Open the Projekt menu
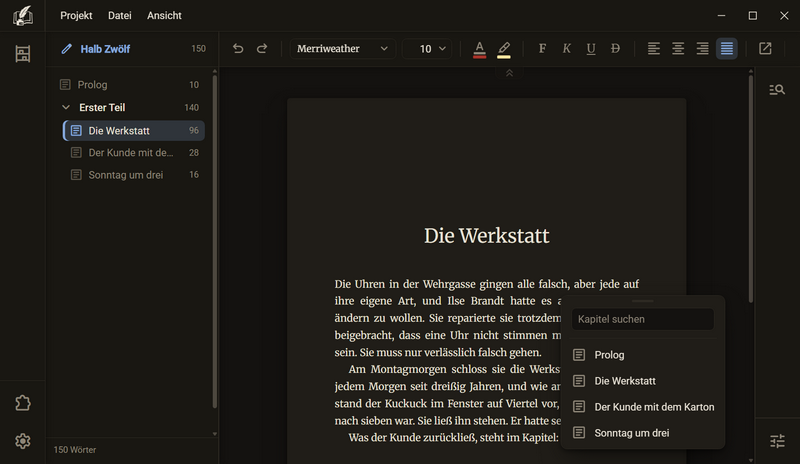This screenshot has height=464, width=800. [76, 15]
